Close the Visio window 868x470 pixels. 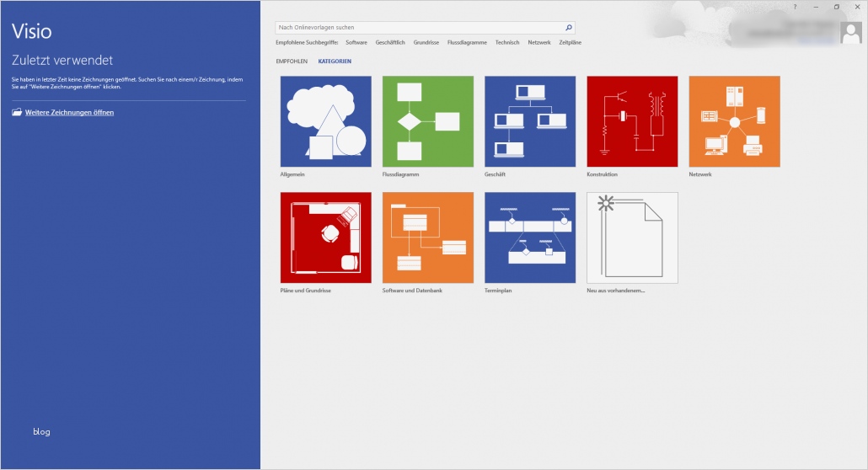tap(858, 7)
